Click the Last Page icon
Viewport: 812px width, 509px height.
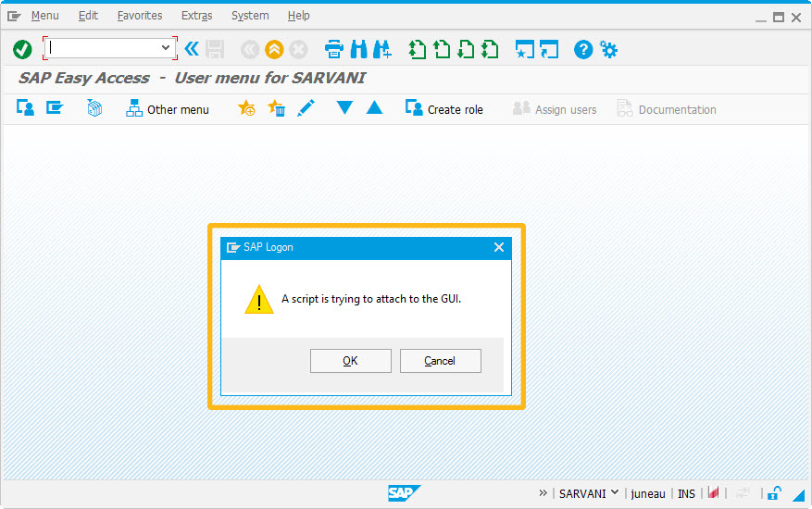click(x=490, y=50)
